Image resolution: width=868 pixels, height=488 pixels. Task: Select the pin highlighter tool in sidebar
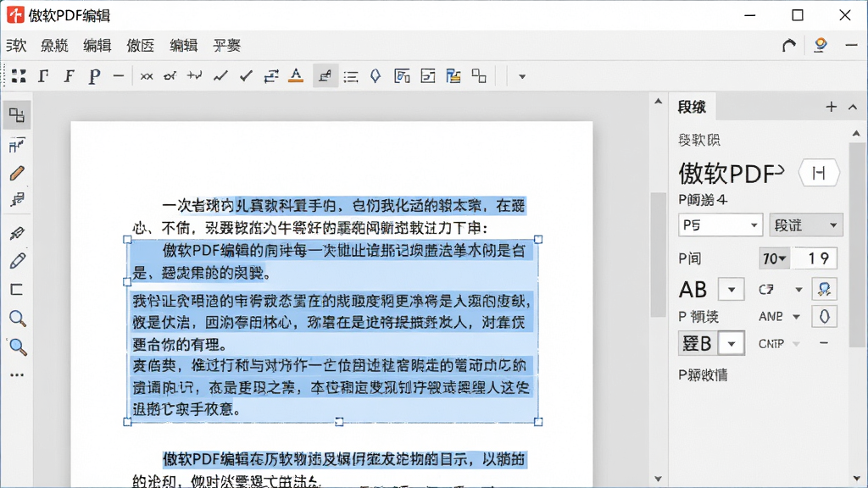[x=17, y=234]
